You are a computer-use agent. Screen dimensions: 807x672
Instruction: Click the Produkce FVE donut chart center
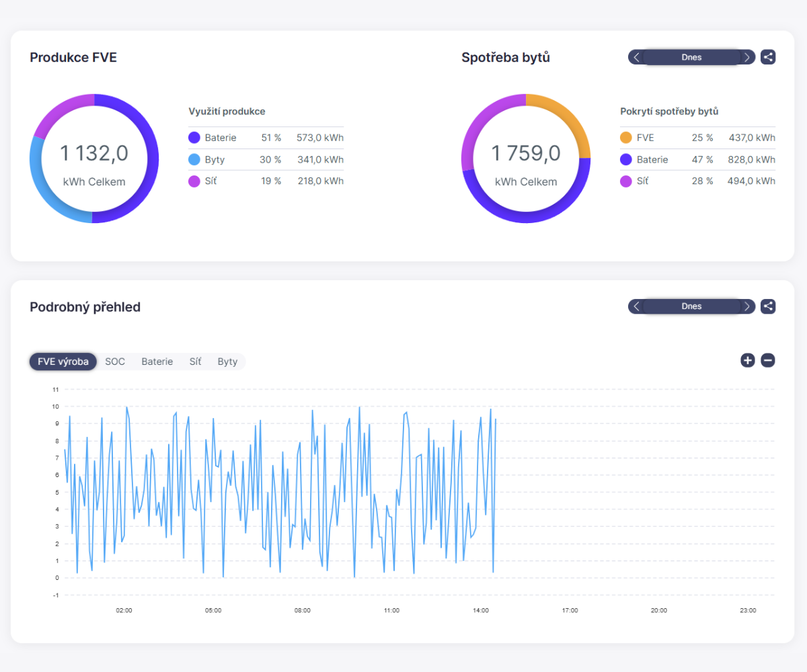94,159
